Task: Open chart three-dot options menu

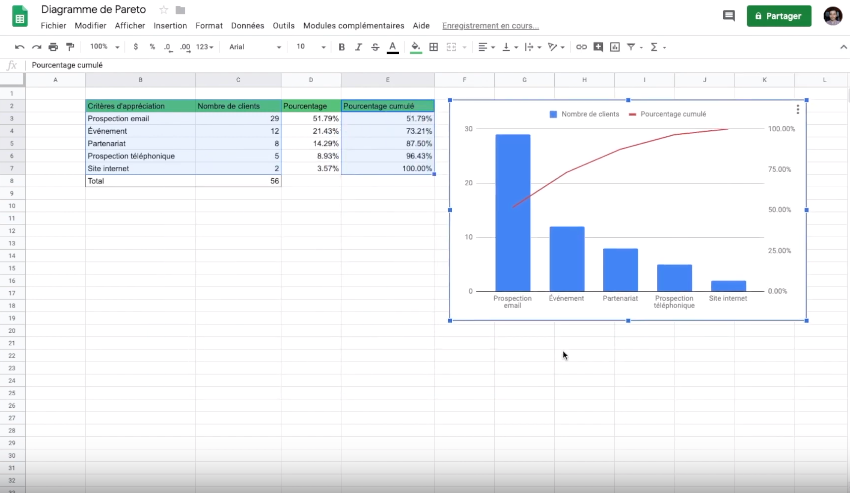Action: pos(797,110)
